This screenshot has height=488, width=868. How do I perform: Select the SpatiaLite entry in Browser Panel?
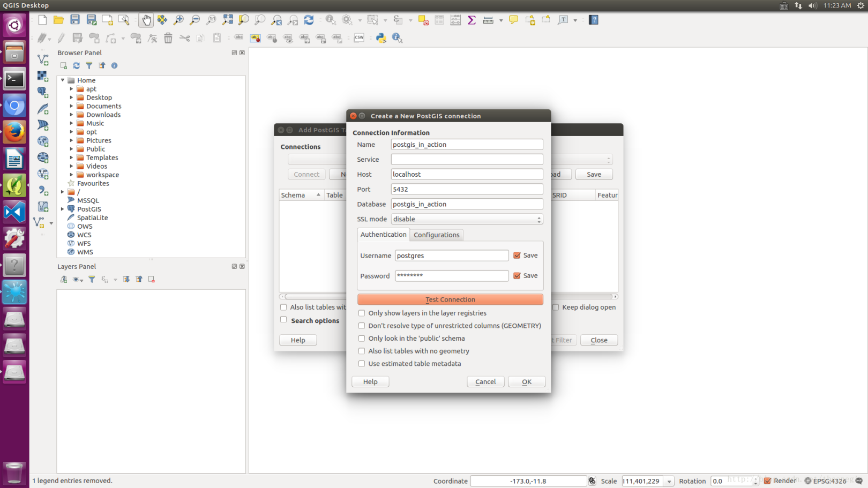pos(92,218)
